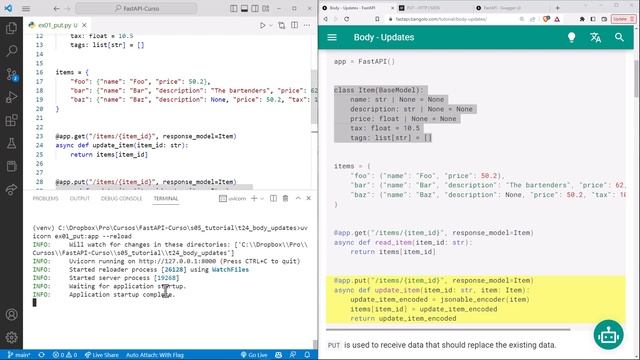Close the ex01_put.py editor tab
The image size is (640, 360).
(84, 25)
